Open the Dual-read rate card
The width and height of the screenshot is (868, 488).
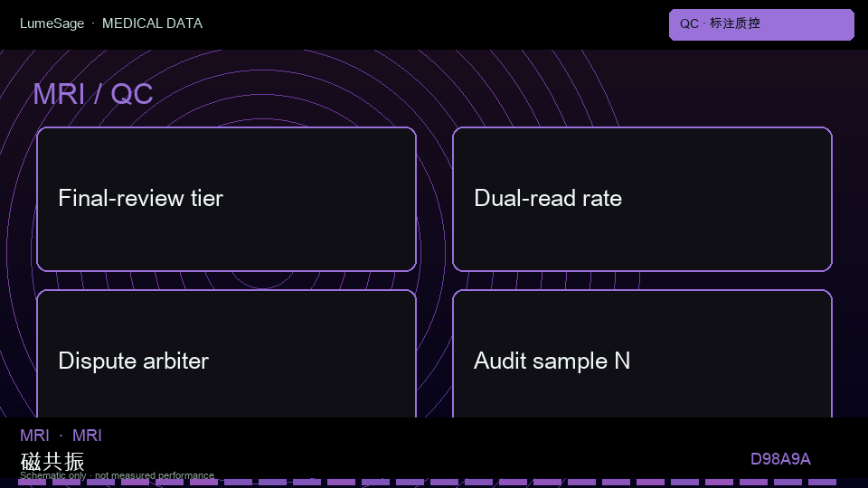(642, 199)
